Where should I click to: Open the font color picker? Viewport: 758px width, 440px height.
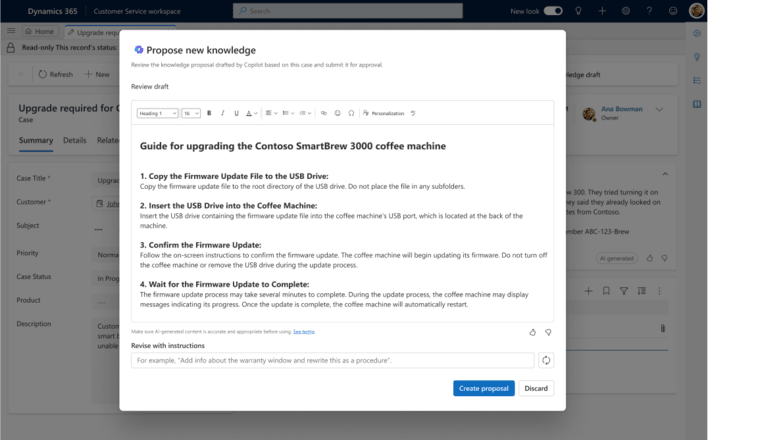point(251,113)
